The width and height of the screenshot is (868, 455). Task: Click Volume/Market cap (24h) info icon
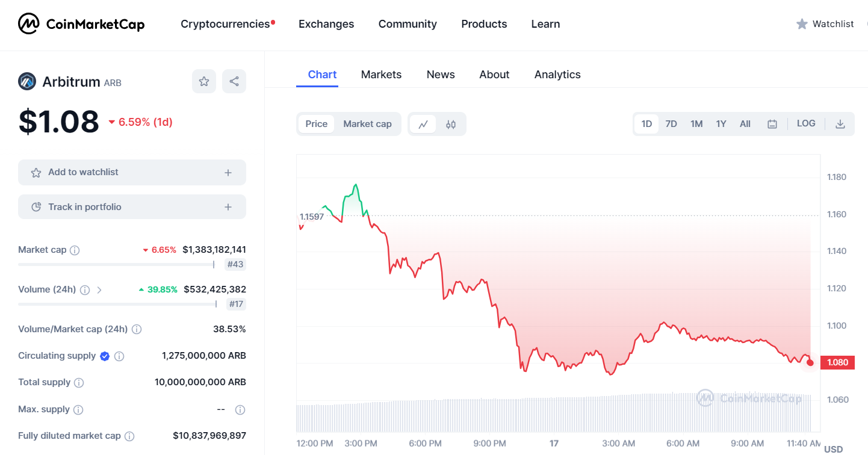point(137,329)
